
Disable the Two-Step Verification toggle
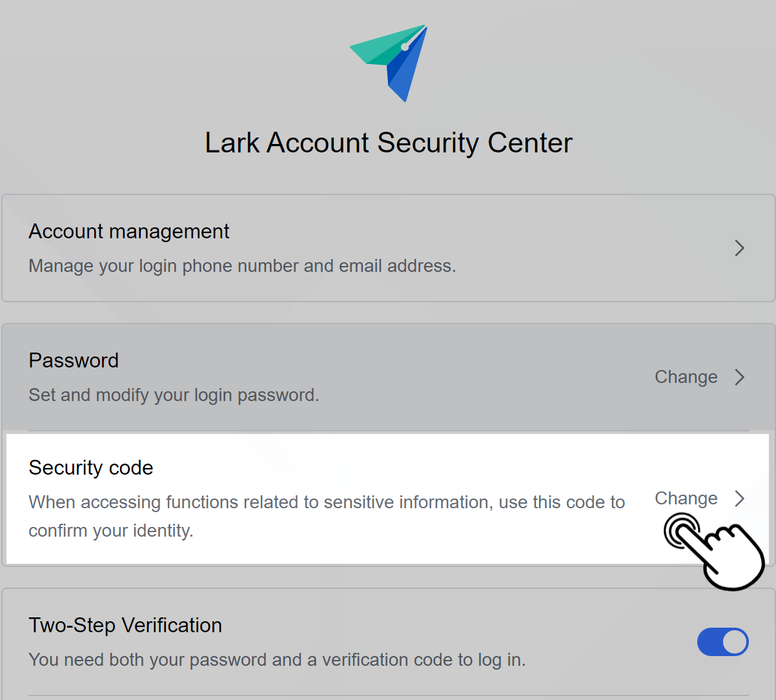pyautogui.click(x=723, y=642)
